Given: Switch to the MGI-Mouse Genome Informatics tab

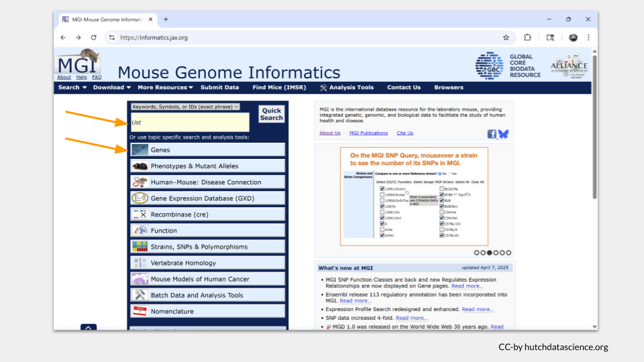Looking at the screenshot, I should click(107, 19).
